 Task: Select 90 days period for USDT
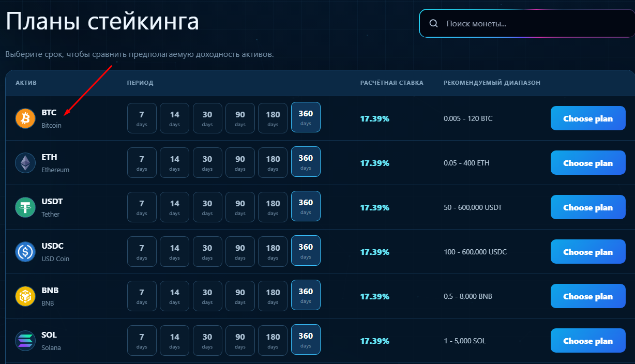click(240, 207)
